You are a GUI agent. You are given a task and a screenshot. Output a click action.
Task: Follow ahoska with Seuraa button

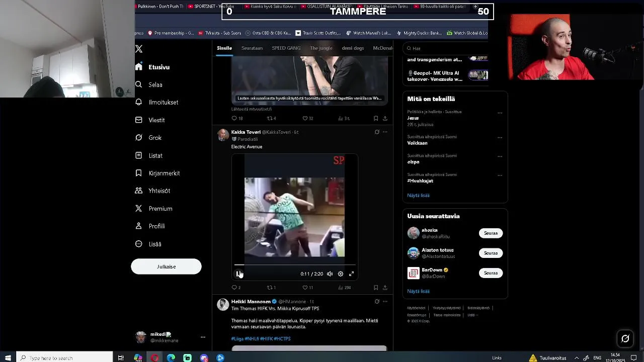point(491,233)
